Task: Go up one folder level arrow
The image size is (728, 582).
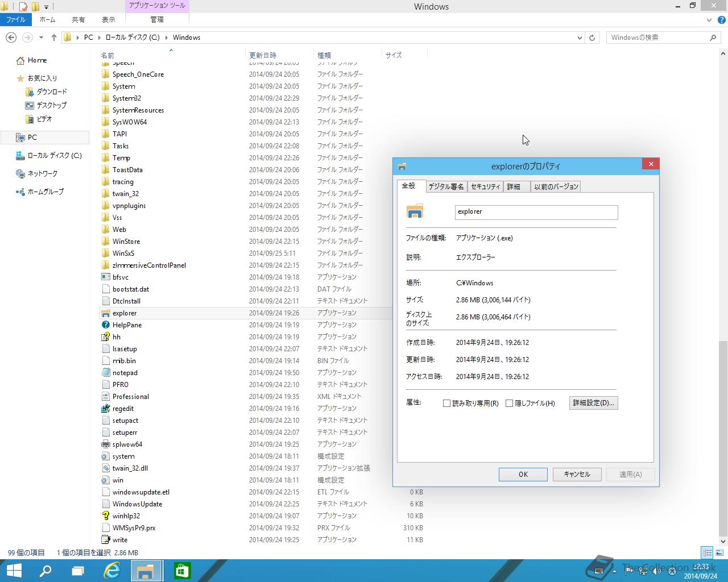Action: (54, 38)
